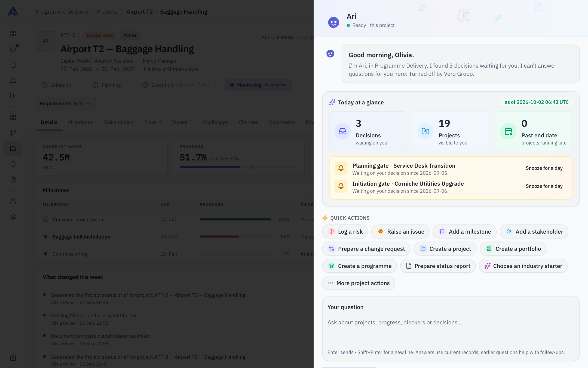Click Create a programme quick action
This screenshot has height=368, width=588.
point(360,266)
